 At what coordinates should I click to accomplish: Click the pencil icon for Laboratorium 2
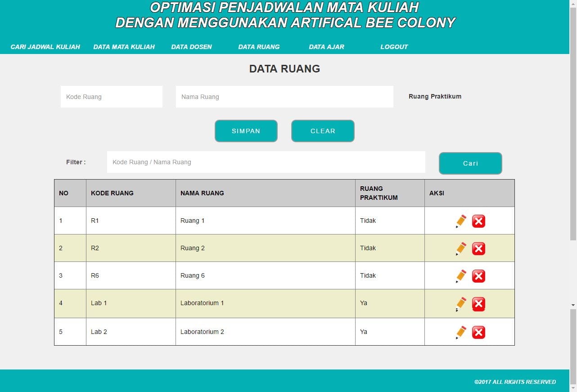point(461,332)
